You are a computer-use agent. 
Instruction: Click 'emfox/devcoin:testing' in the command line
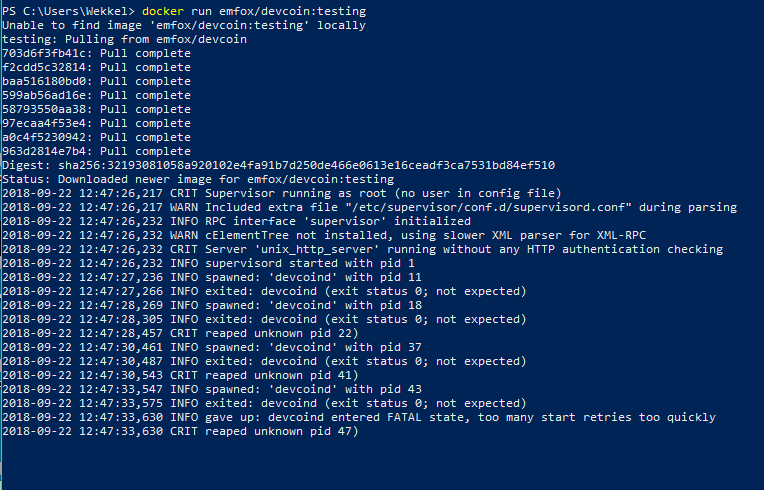point(292,11)
